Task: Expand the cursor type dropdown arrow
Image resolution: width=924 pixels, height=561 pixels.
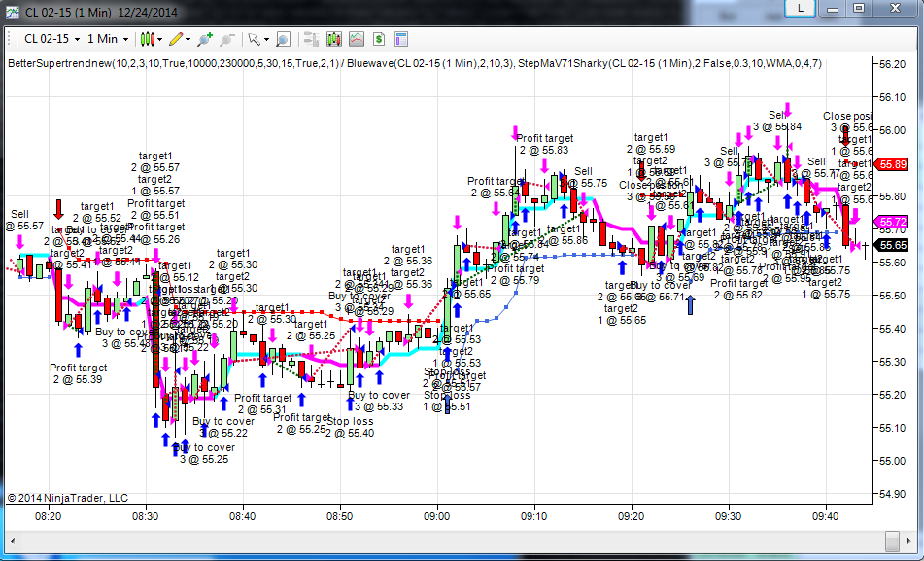Action: (266, 40)
